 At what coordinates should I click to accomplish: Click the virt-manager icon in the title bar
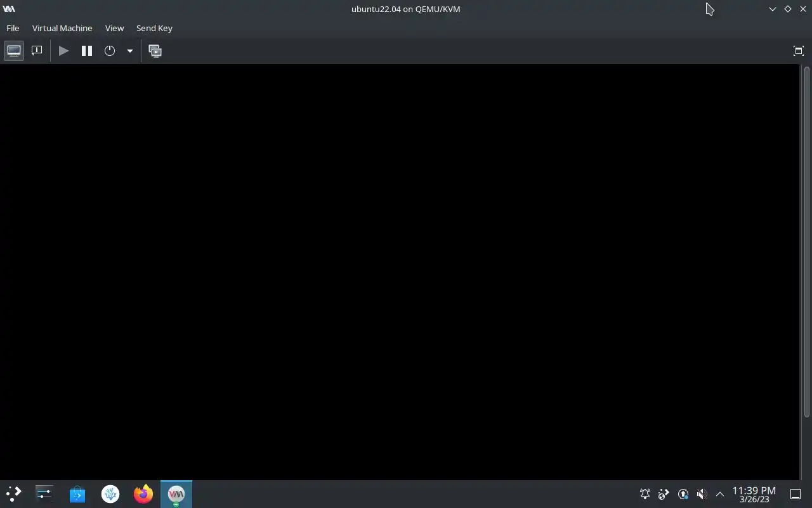pyautogui.click(x=9, y=9)
